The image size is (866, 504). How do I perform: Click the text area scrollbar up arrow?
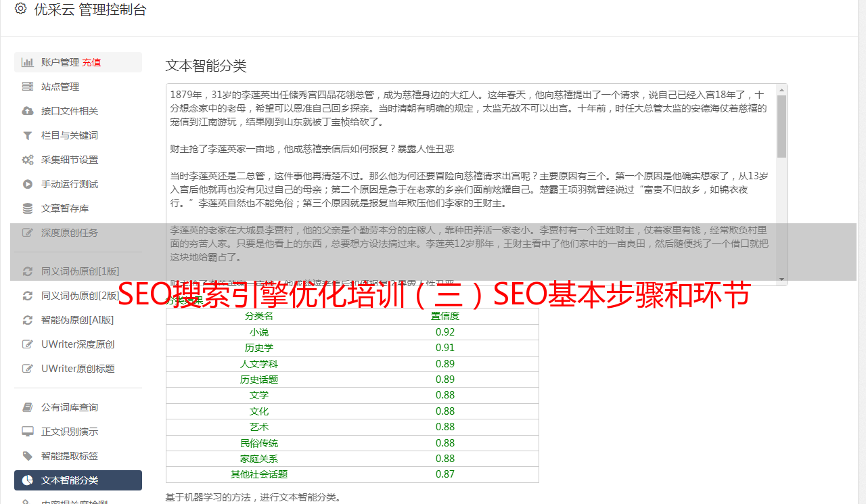coord(781,89)
